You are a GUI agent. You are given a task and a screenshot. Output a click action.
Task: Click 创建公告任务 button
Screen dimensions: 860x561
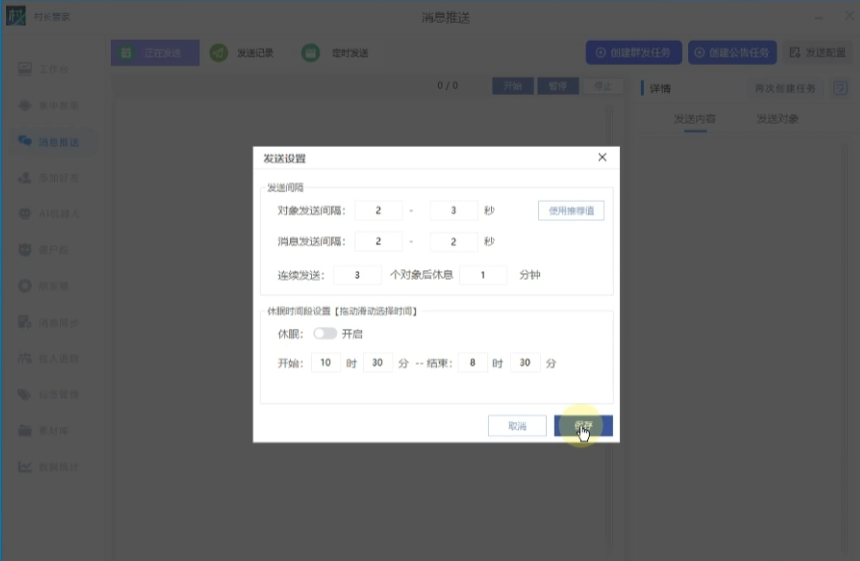click(x=732, y=53)
